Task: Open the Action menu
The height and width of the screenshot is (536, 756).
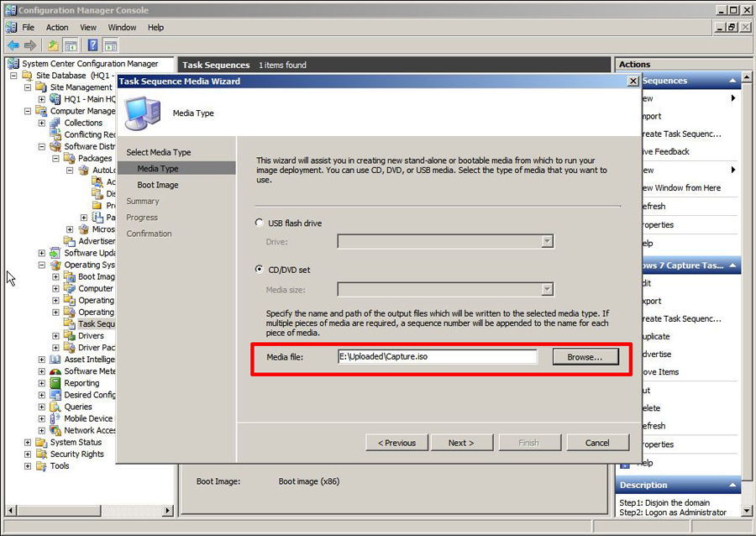Action: [x=57, y=28]
